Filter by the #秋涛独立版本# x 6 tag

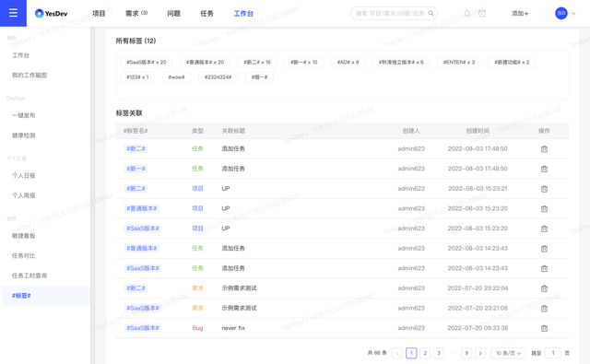click(401, 62)
